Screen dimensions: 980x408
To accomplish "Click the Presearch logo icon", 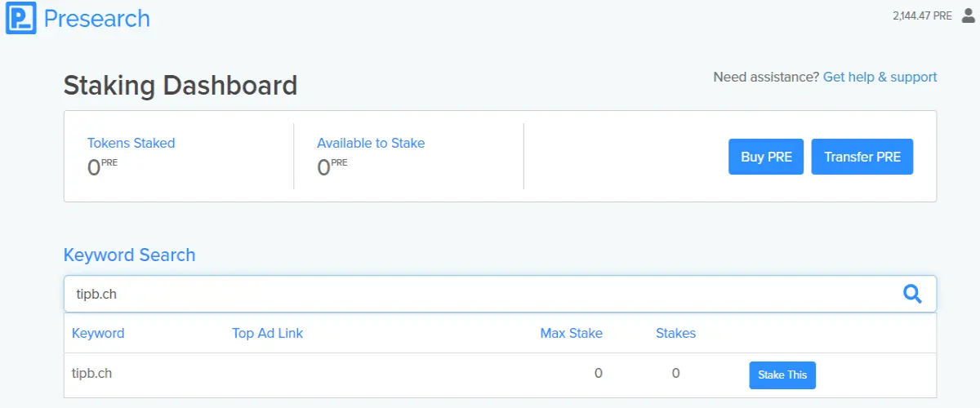I will pos(21,18).
